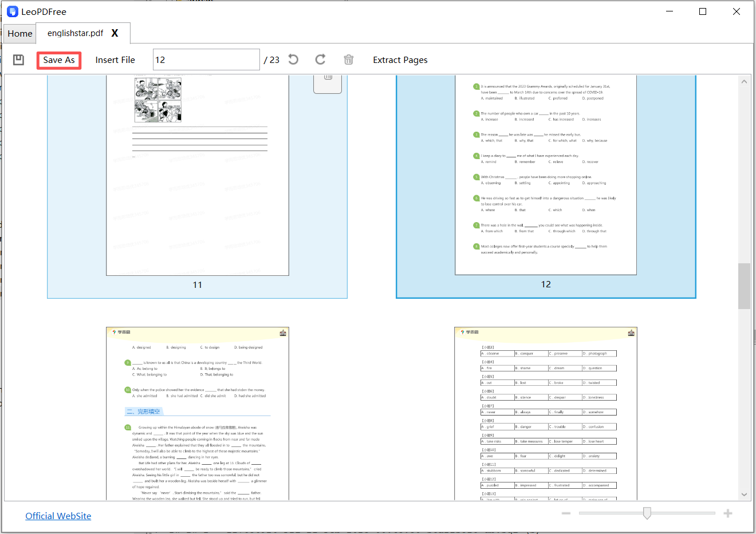Image resolution: width=756 pixels, height=534 pixels.
Task: Click the Insert File button
Action: (115, 60)
